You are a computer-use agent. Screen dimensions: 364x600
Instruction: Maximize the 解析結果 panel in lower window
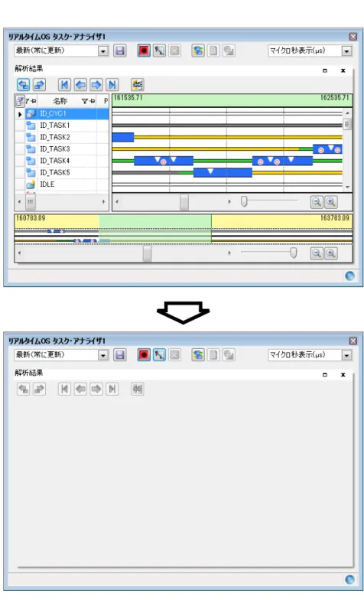point(325,375)
